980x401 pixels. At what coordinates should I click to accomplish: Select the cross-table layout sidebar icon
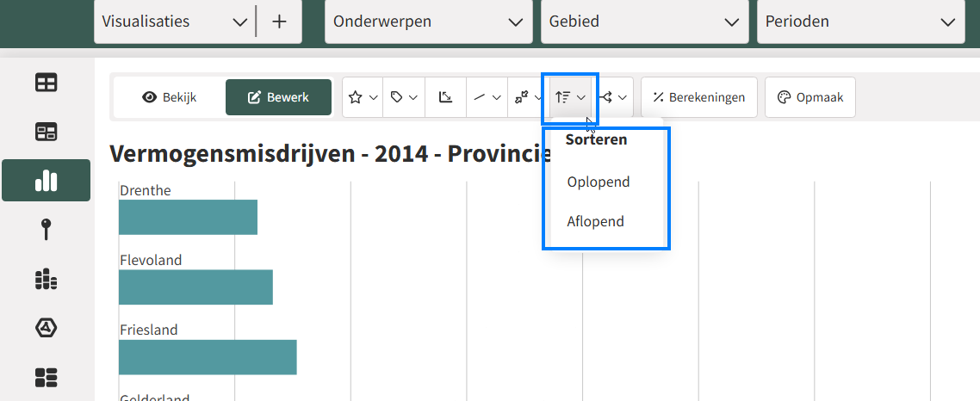47,132
